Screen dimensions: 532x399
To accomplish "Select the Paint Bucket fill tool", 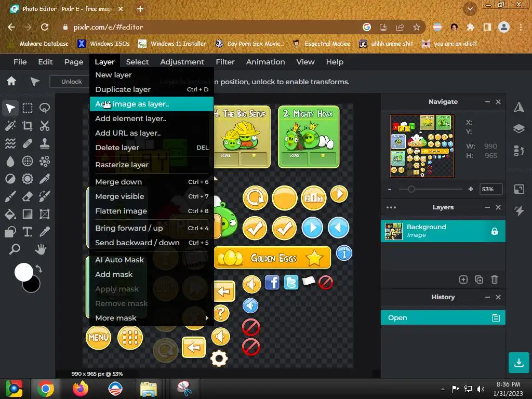I will (x=10, y=214).
